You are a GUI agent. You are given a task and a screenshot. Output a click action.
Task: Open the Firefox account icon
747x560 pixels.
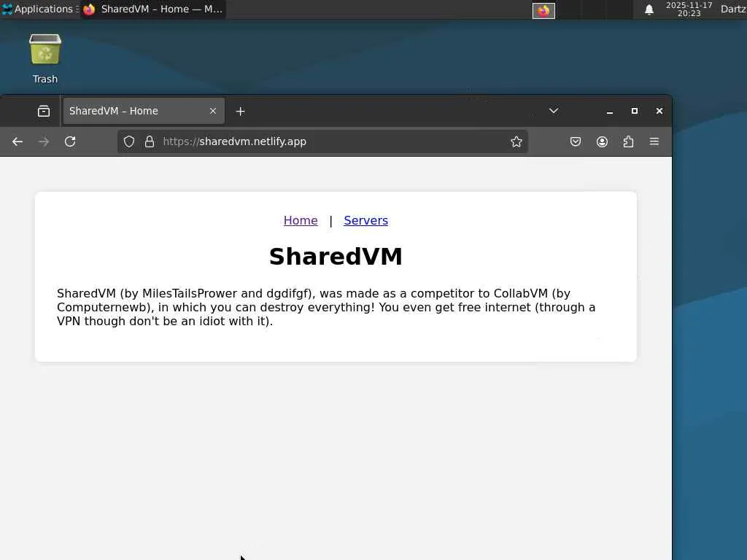click(x=602, y=141)
